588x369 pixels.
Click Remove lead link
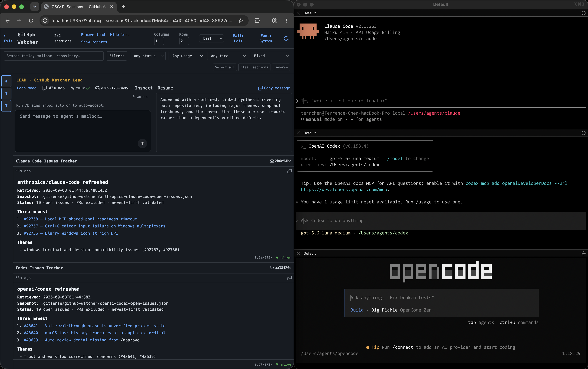pyautogui.click(x=93, y=35)
